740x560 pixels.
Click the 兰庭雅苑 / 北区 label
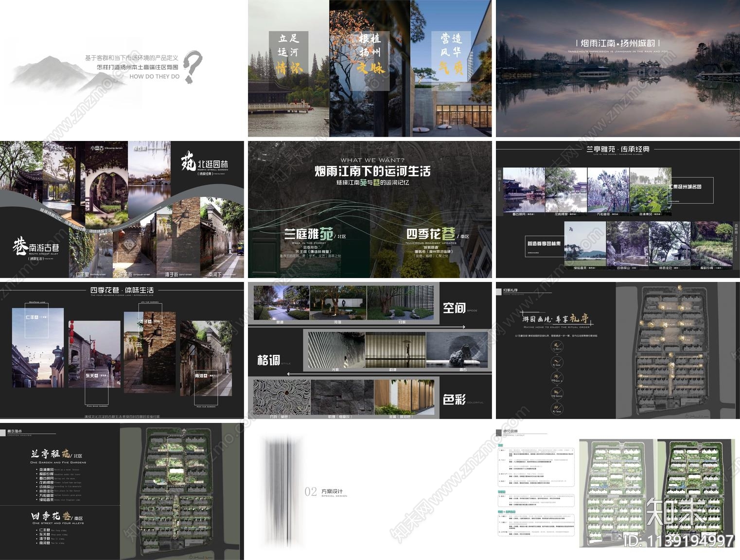click(x=315, y=235)
